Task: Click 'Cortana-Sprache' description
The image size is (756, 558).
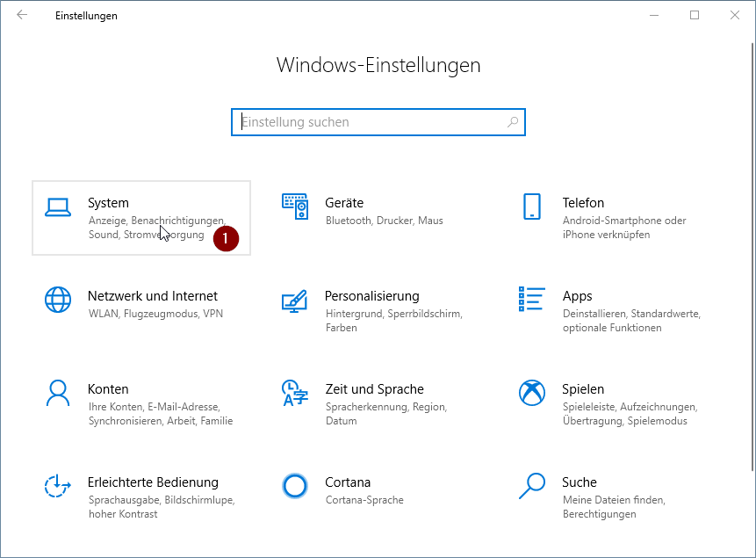Action: click(364, 500)
